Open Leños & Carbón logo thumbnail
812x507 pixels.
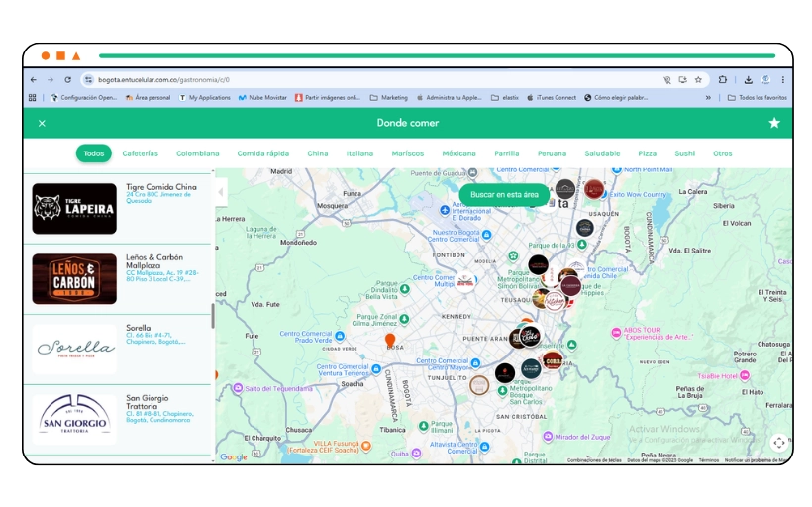[x=74, y=278]
